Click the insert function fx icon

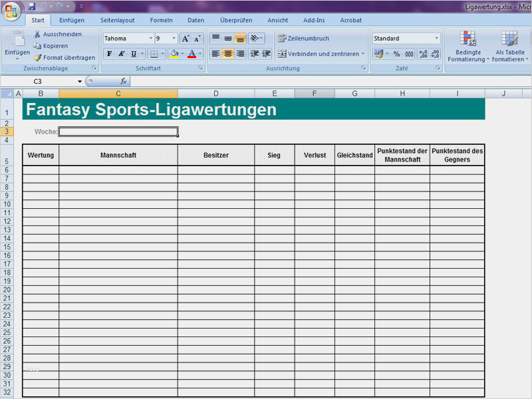123,81
